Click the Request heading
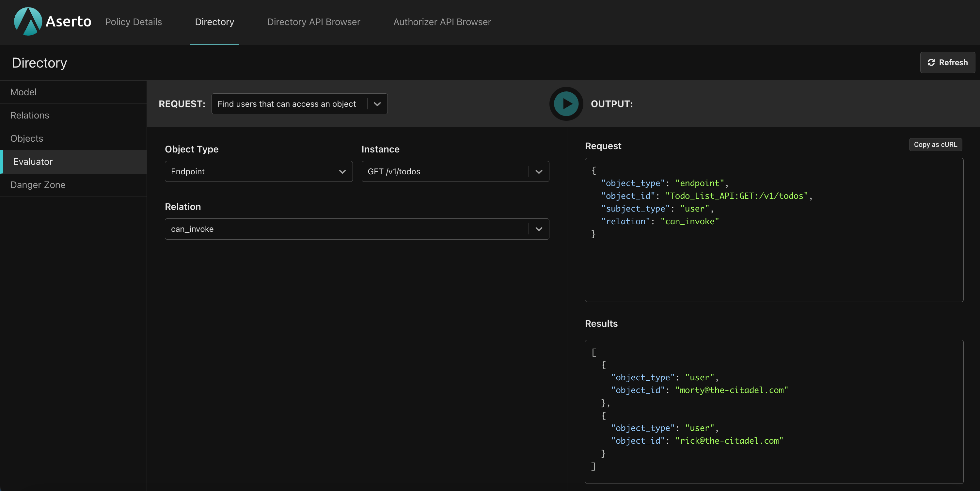The height and width of the screenshot is (491, 980). click(603, 146)
